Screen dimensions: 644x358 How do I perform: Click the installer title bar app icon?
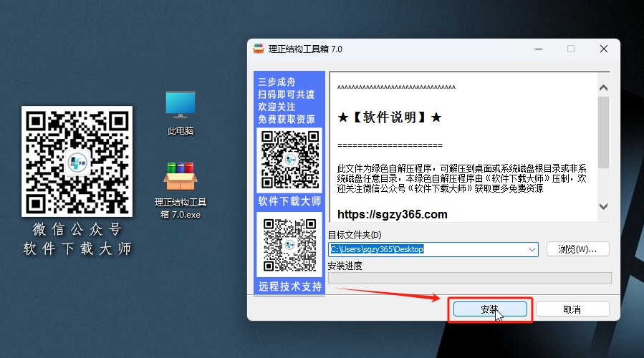pyautogui.click(x=259, y=49)
